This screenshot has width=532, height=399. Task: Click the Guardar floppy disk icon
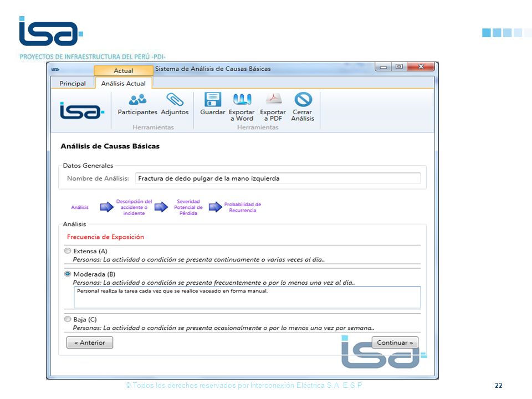click(213, 100)
